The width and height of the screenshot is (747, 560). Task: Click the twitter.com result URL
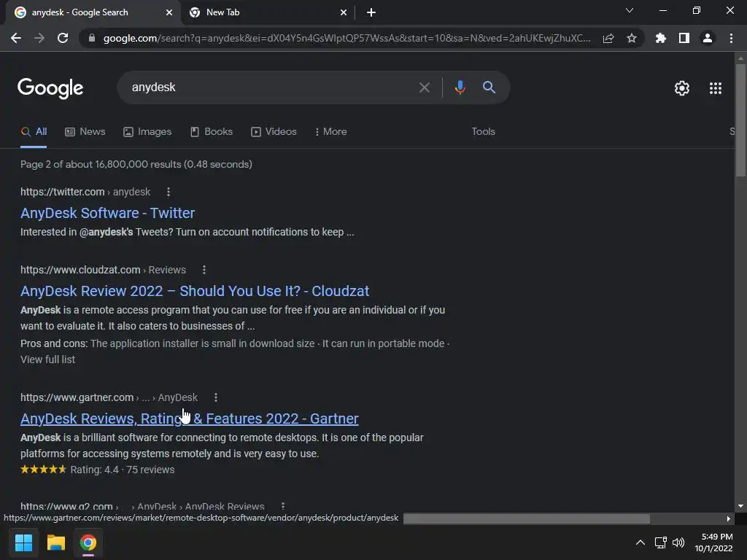(x=85, y=192)
